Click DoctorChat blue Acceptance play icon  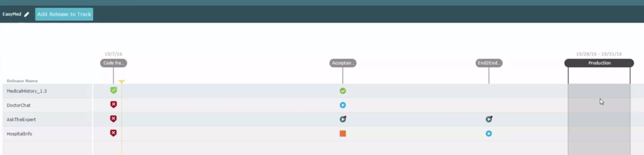coord(343,105)
